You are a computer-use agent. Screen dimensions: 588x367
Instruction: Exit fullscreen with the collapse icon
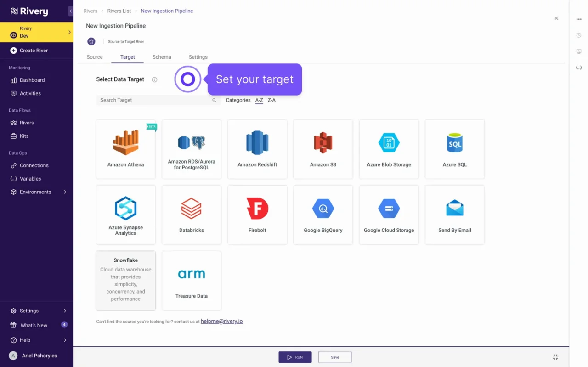(x=555, y=357)
